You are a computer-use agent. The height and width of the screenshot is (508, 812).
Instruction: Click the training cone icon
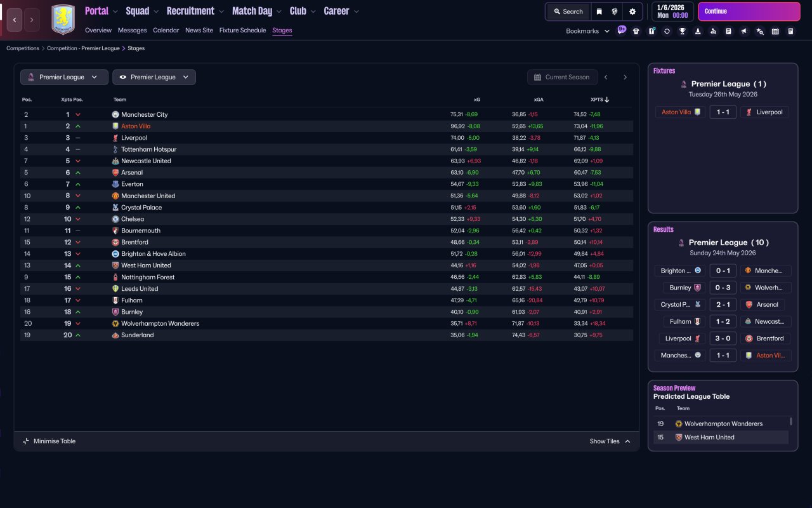pyautogui.click(x=698, y=31)
